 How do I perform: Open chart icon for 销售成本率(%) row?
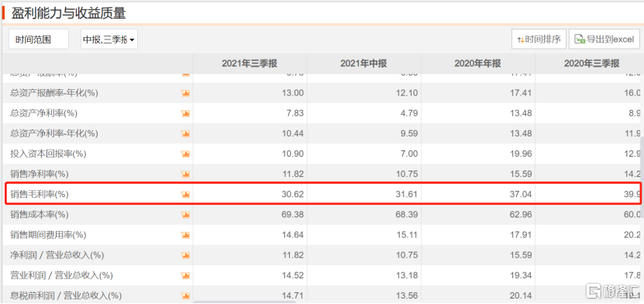(x=185, y=215)
